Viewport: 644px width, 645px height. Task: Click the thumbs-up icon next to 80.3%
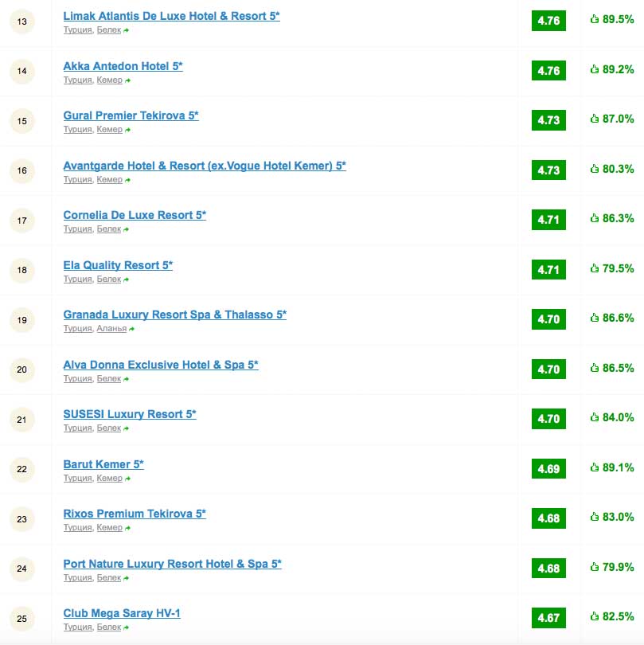pos(594,169)
